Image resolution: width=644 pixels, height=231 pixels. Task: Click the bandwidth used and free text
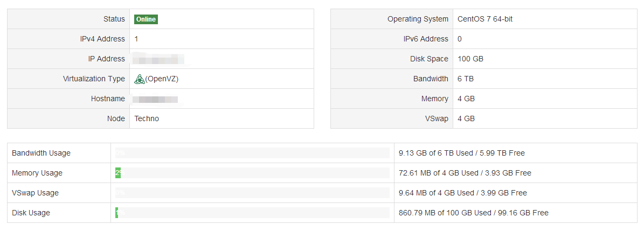(462, 153)
